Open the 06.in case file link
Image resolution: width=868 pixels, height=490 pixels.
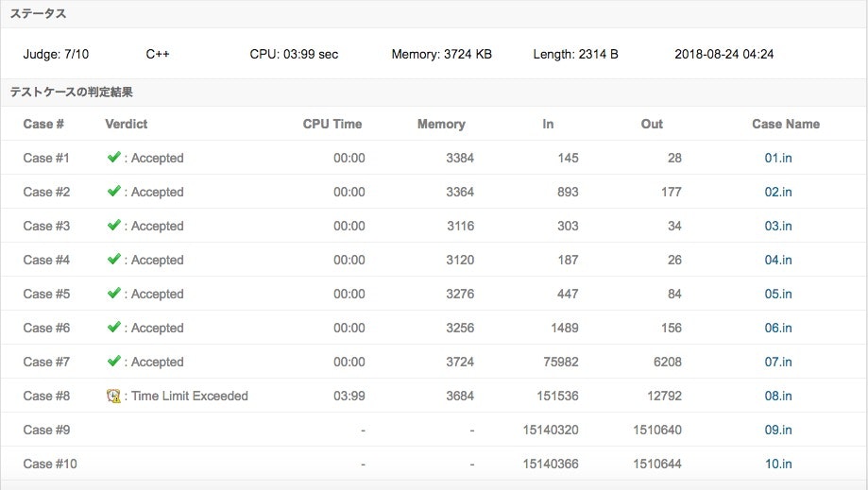pyautogui.click(x=777, y=328)
